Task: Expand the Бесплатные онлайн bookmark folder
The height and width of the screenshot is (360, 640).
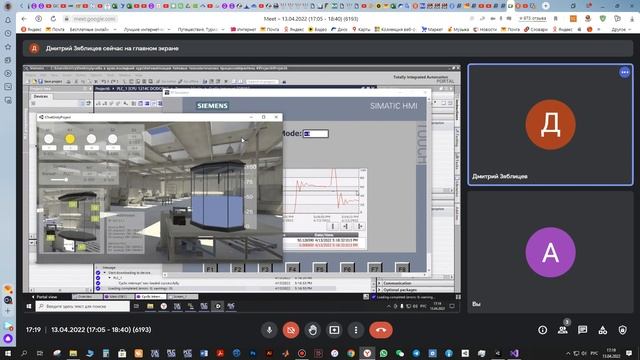Action: click(93, 29)
